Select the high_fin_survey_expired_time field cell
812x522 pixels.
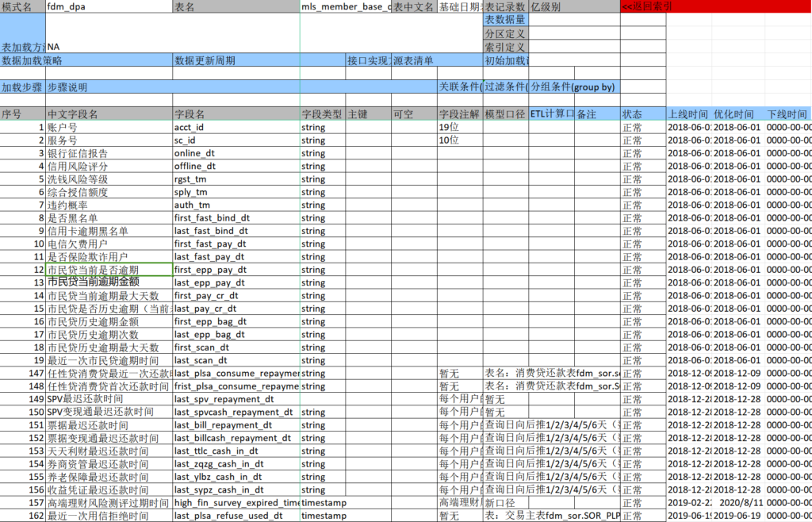(236, 503)
